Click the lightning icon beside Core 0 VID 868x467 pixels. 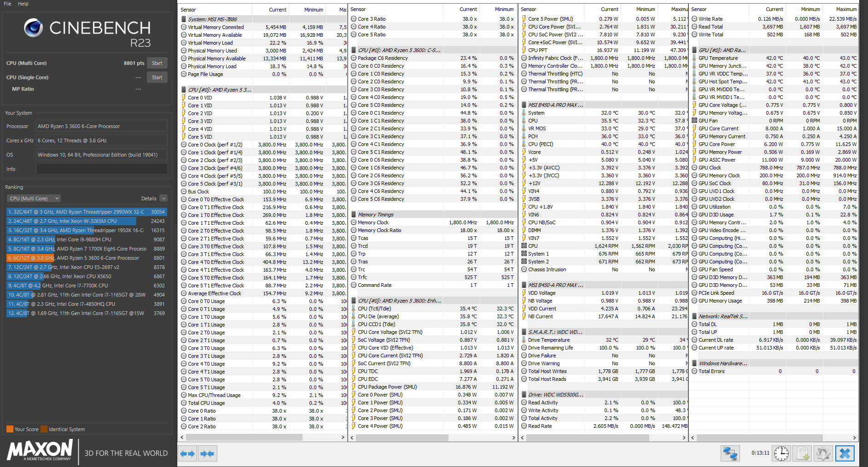click(184, 98)
